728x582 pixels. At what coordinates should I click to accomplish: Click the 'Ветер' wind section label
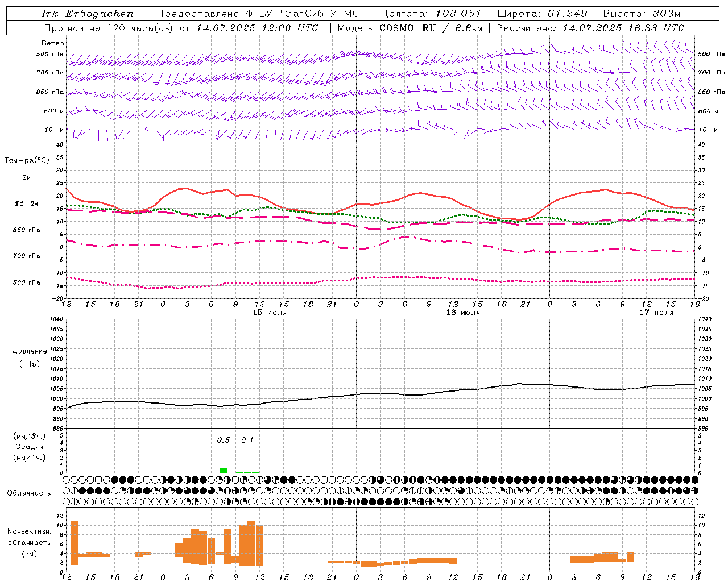[53, 43]
